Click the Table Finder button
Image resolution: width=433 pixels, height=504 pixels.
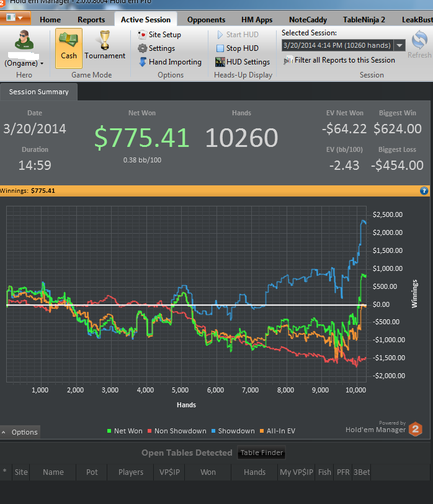pyautogui.click(x=262, y=453)
